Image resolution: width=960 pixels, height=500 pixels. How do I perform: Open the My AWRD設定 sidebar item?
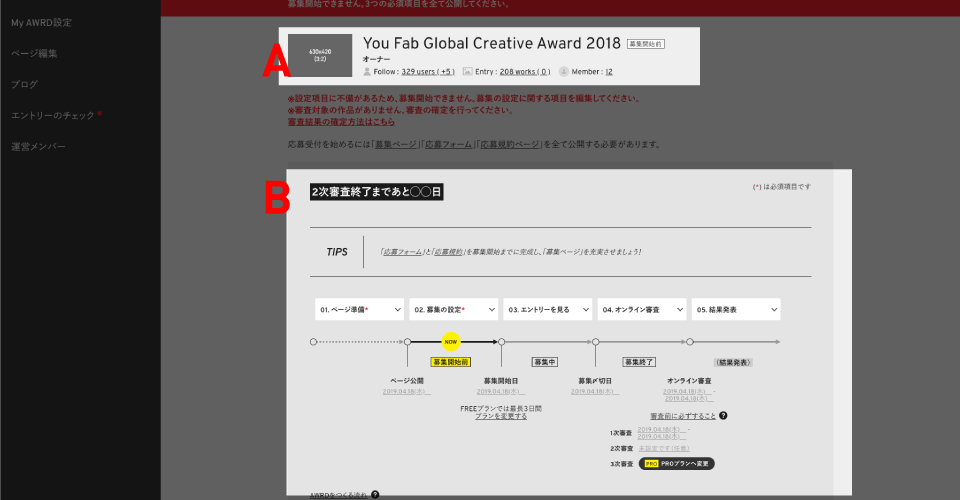(x=41, y=23)
